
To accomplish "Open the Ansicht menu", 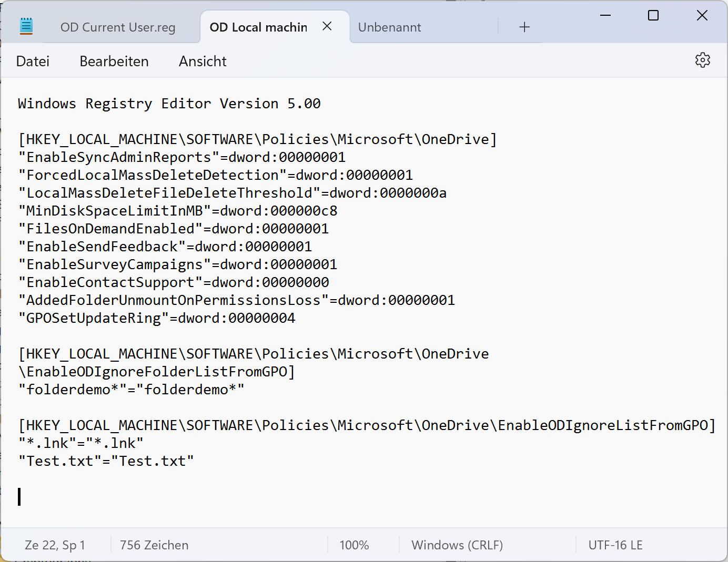I will click(x=203, y=62).
